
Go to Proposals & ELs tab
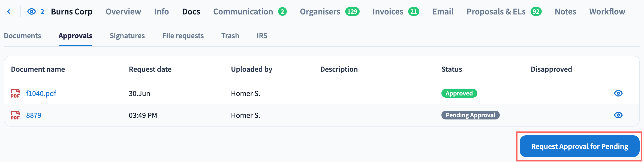point(496,12)
